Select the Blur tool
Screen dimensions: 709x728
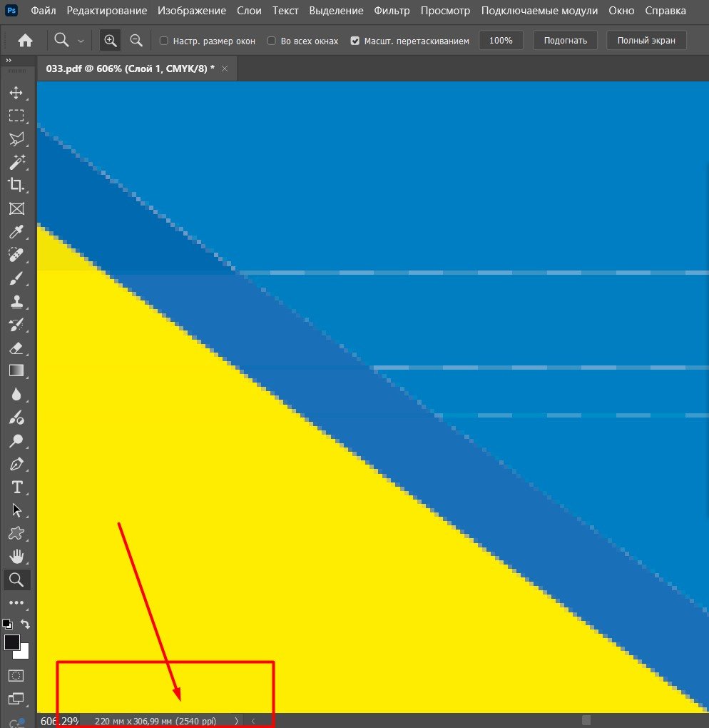click(16, 394)
